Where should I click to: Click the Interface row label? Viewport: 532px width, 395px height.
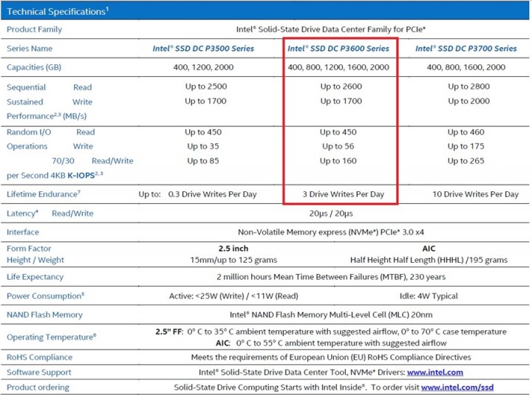pos(23,233)
